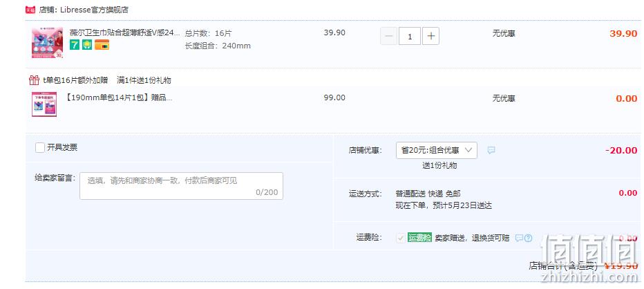Click the green 运费险 badge

[419, 238]
